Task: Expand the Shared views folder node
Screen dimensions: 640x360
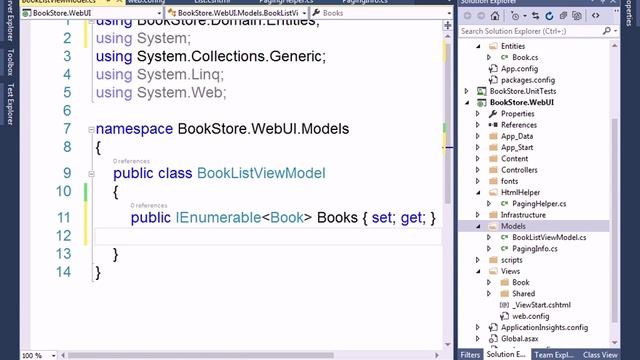Action: pyautogui.click(x=489, y=293)
